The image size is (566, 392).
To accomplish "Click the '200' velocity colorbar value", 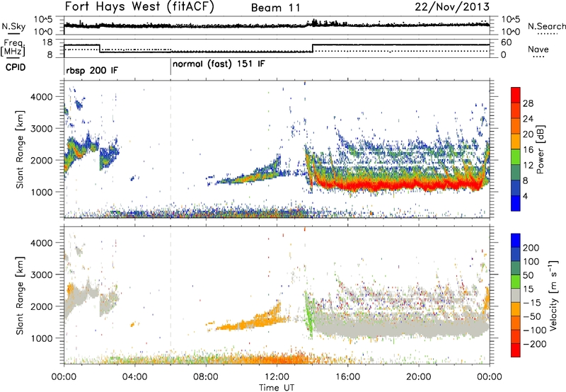I will pos(531,248).
